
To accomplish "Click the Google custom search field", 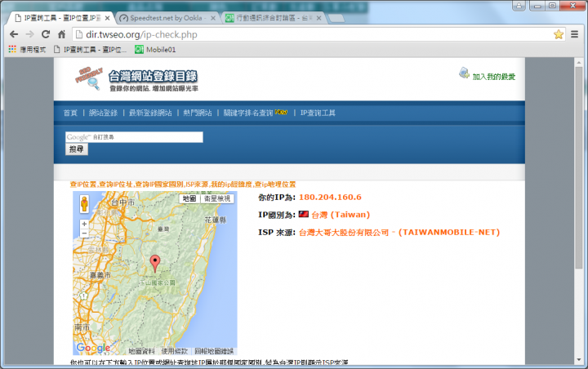I will tap(134, 137).
